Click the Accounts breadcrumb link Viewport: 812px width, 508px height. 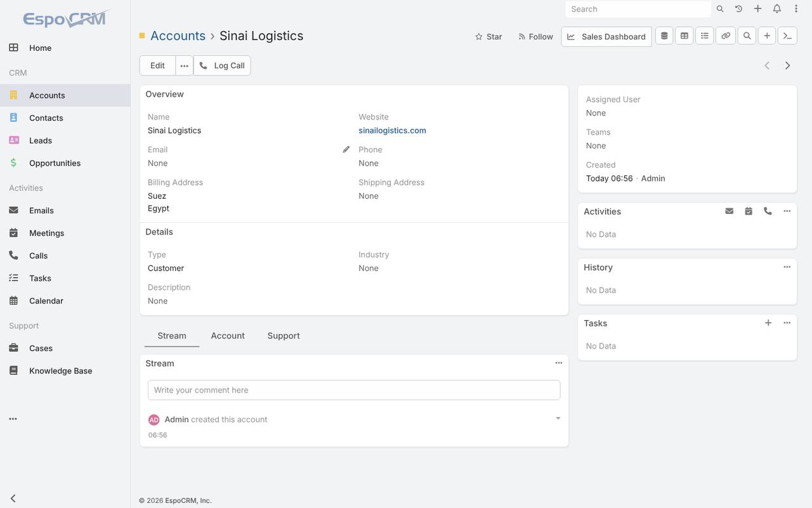coord(178,36)
